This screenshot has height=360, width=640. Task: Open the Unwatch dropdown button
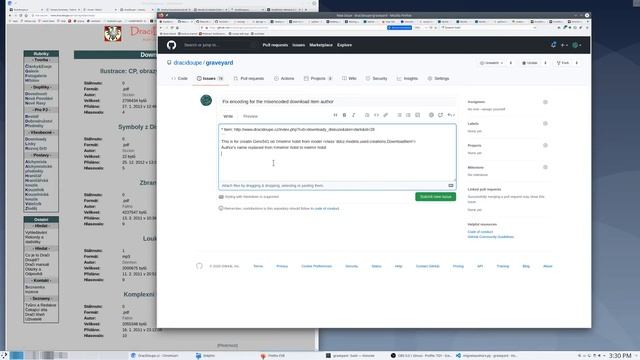coord(491,63)
